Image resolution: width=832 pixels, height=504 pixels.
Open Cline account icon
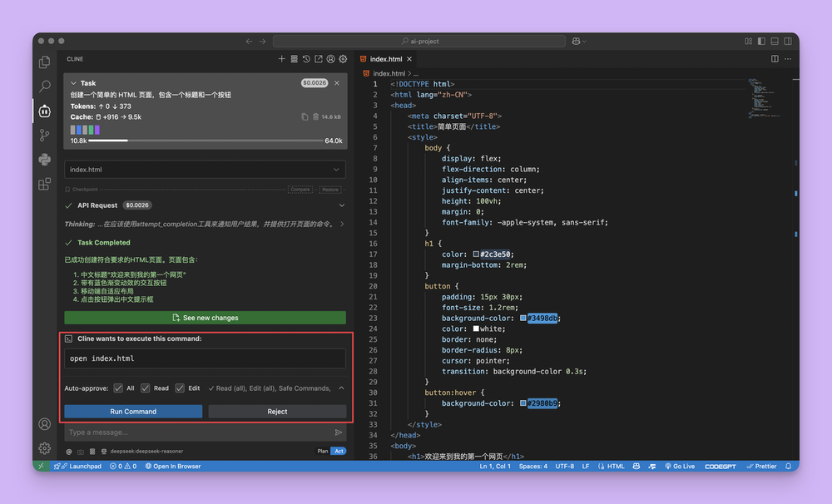(331, 59)
